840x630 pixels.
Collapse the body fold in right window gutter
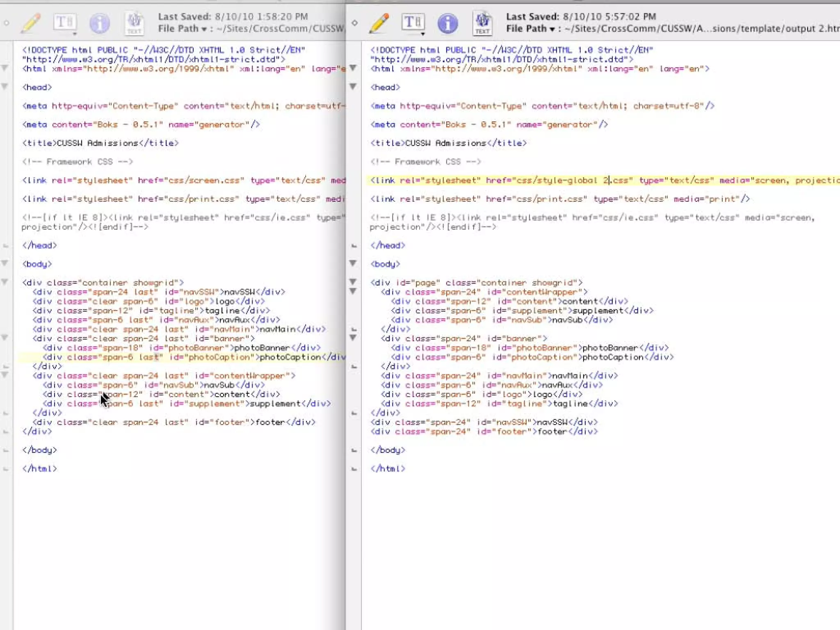pos(353,263)
